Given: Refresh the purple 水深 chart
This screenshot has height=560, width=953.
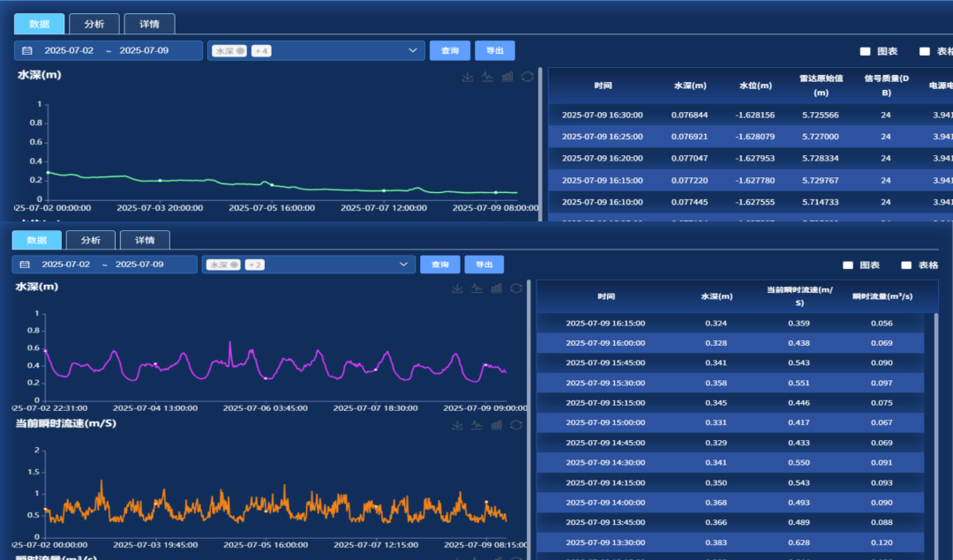Looking at the screenshot, I should click(516, 287).
